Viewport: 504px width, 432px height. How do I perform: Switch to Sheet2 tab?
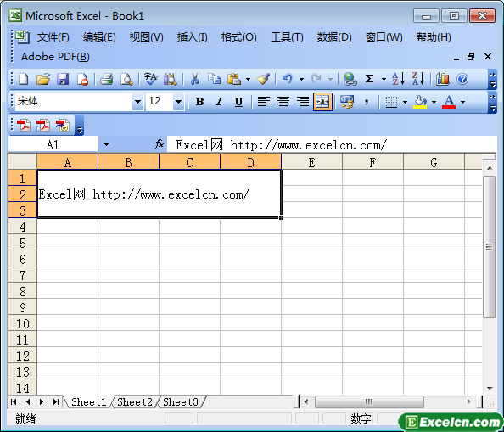click(x=135, y=401)
